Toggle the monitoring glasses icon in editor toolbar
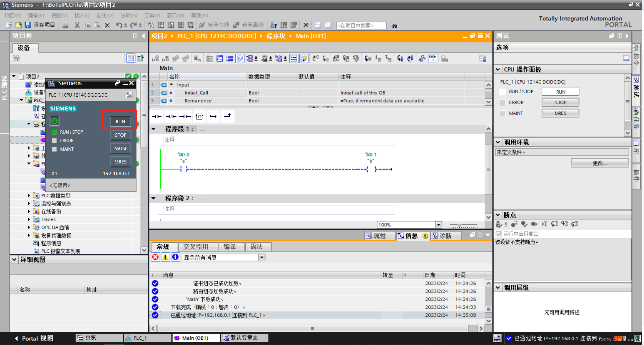Screen dimensions: 644x345 click(x=433, y=59)
